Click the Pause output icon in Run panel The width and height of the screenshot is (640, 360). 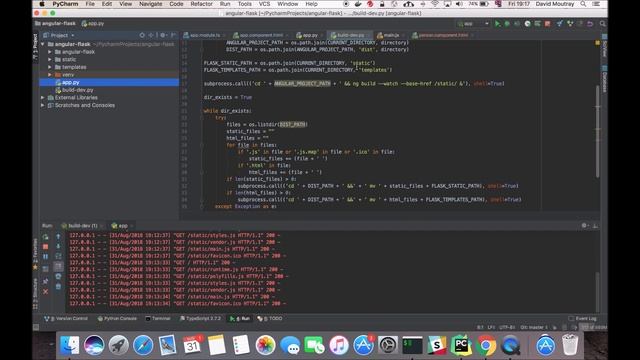[x=45, y=256]
